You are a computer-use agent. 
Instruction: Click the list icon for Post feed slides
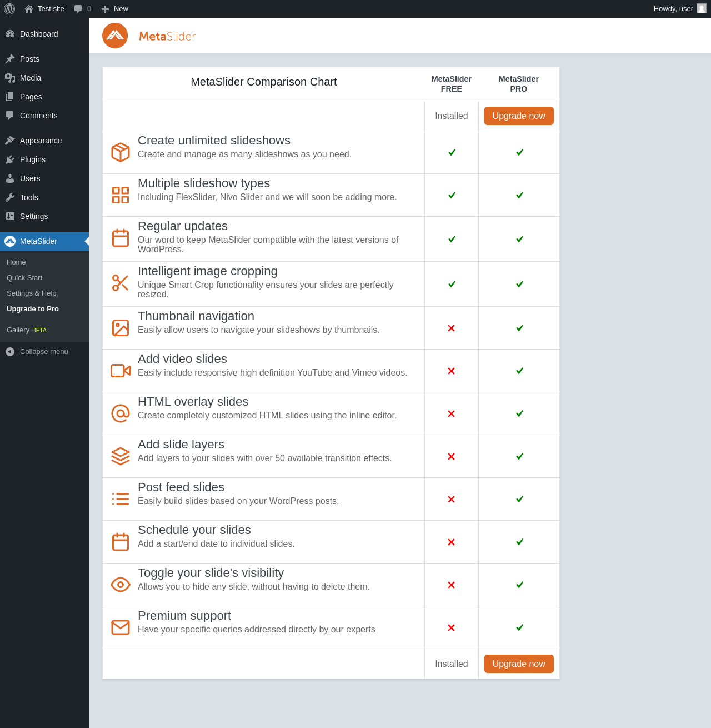[x=121, y=499]
